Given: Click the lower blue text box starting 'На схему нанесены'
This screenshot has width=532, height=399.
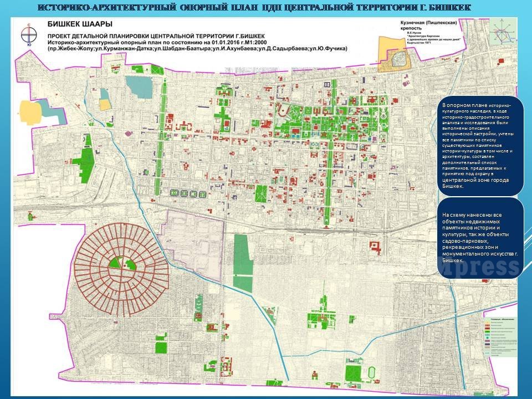Looking at the screenshot, I should pos(480,237).
